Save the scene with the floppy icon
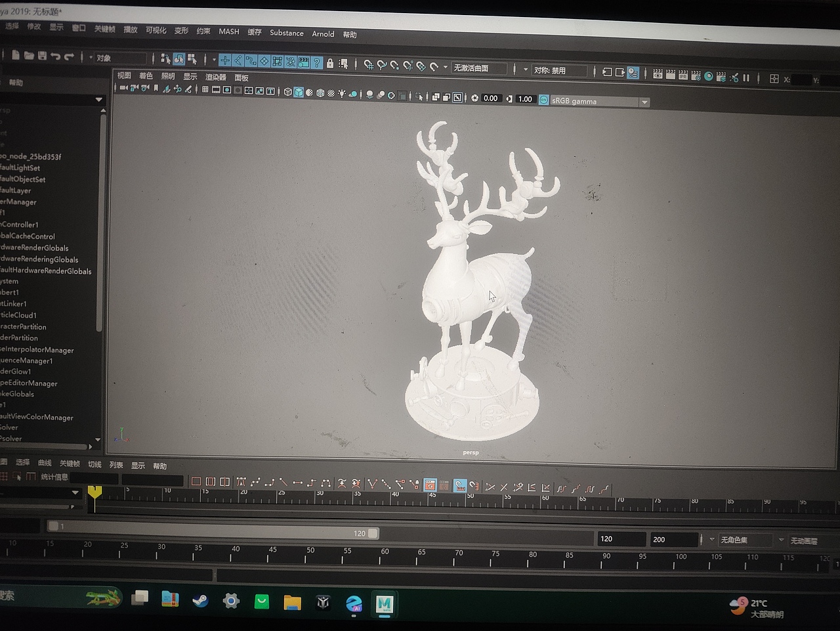 [x=42, y=56]
